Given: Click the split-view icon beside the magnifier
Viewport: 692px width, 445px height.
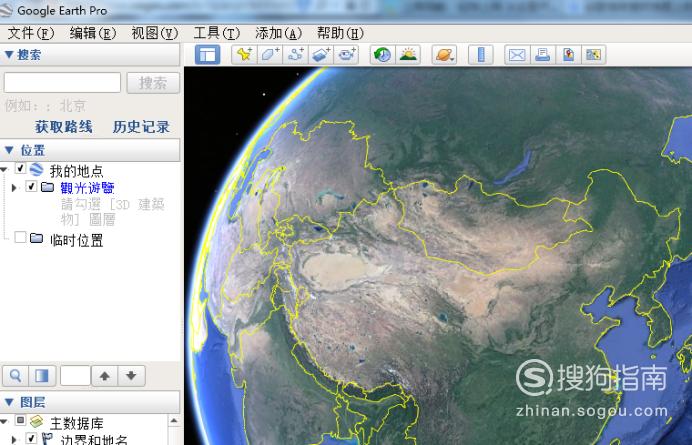Looking at the screenshot, I should pos(42,376).
